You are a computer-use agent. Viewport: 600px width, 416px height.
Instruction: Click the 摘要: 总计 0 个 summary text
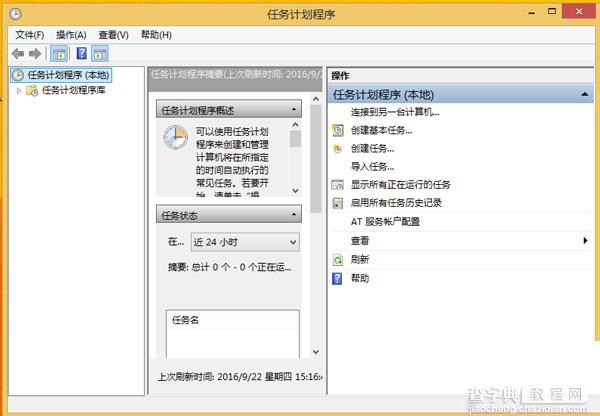pyautogui.click(x=230, y=267)
